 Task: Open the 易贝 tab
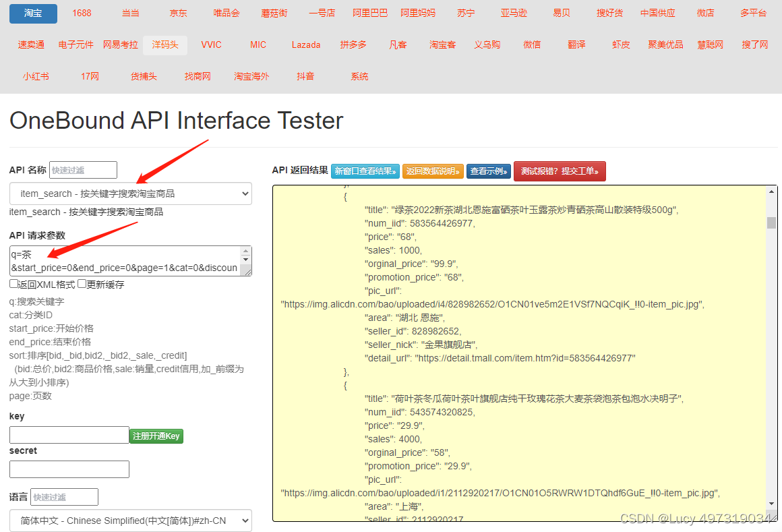click(x=562, y=13)
